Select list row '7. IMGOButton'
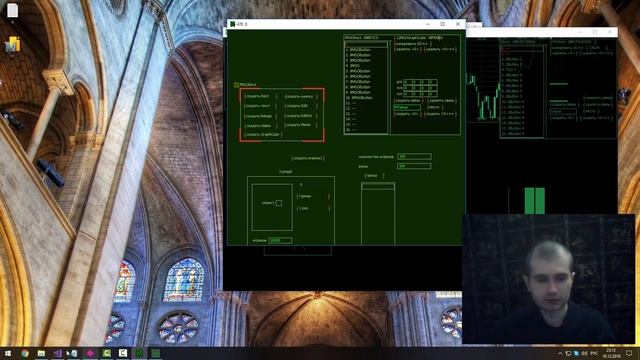The height and width of the screenshot is (360, 640). coord(366,82)
